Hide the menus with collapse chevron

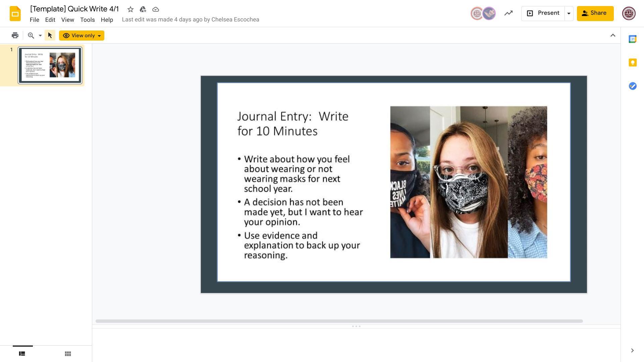coord(612,36)
